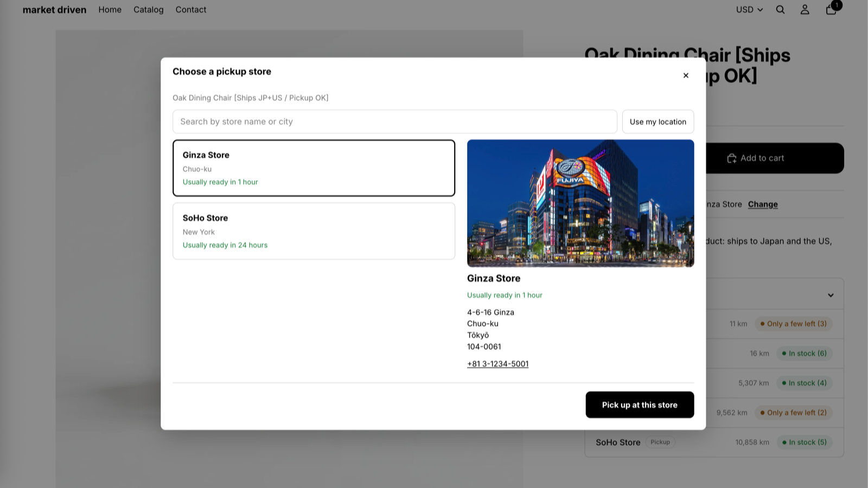This screenshot has height=488, width=868.
Task: Focus the store name or city search field
Action: click(395, 121)
